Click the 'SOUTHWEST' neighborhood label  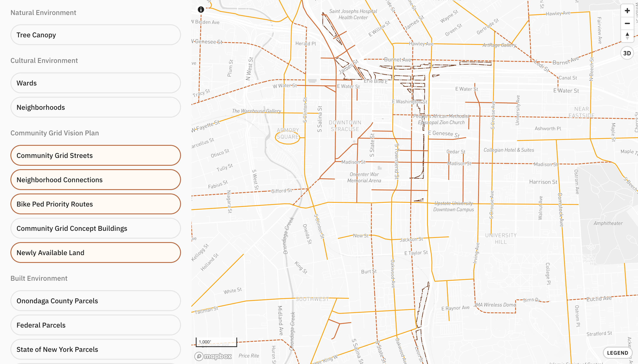pyautogui.click(x=312, y=299)
